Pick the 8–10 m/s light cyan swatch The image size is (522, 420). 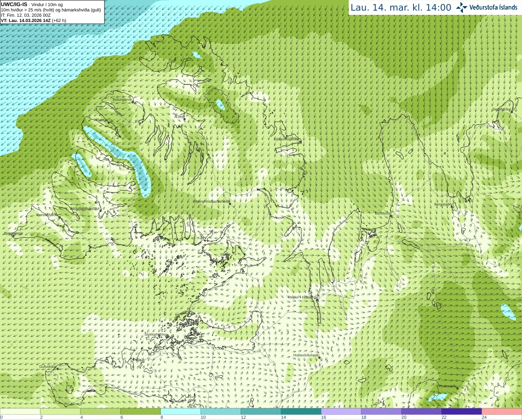(181, 411)
